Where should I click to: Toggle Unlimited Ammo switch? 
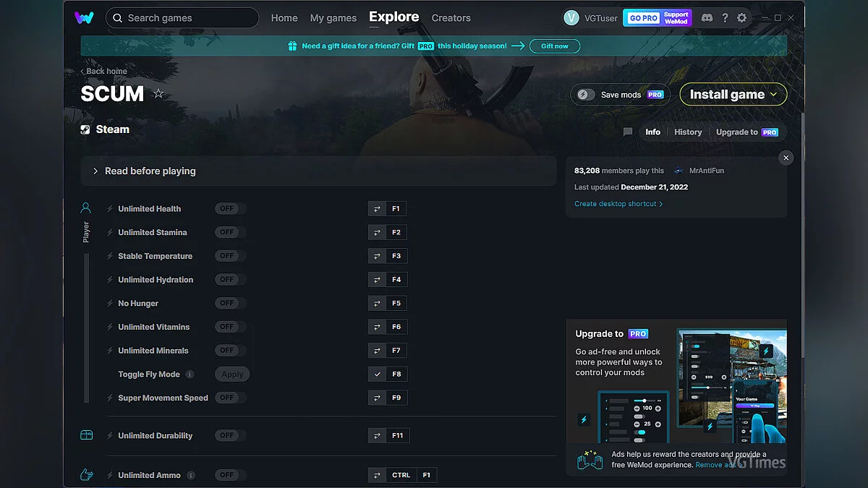pos(230,475)
